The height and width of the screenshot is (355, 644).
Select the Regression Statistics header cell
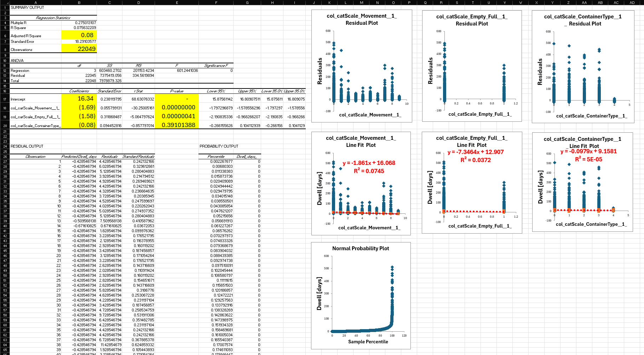click(53, 18)
